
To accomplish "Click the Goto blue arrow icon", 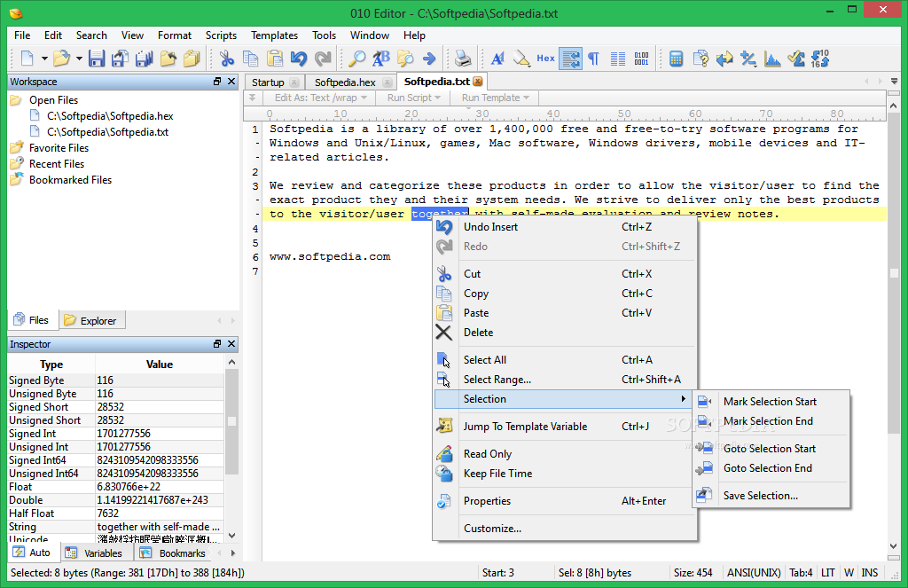I will (x=429, y=59).
